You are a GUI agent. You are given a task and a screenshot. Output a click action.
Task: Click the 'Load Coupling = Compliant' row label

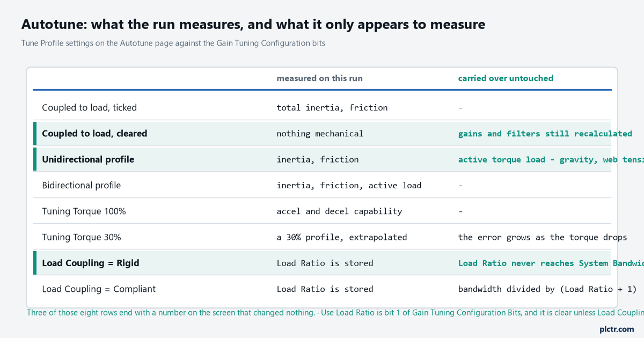tap(99, 289)
